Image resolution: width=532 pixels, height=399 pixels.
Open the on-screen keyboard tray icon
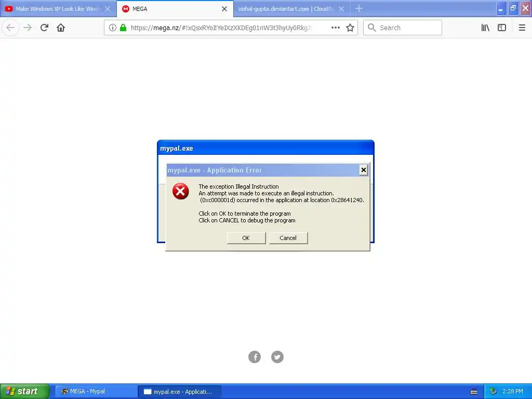tap(474, 392)
